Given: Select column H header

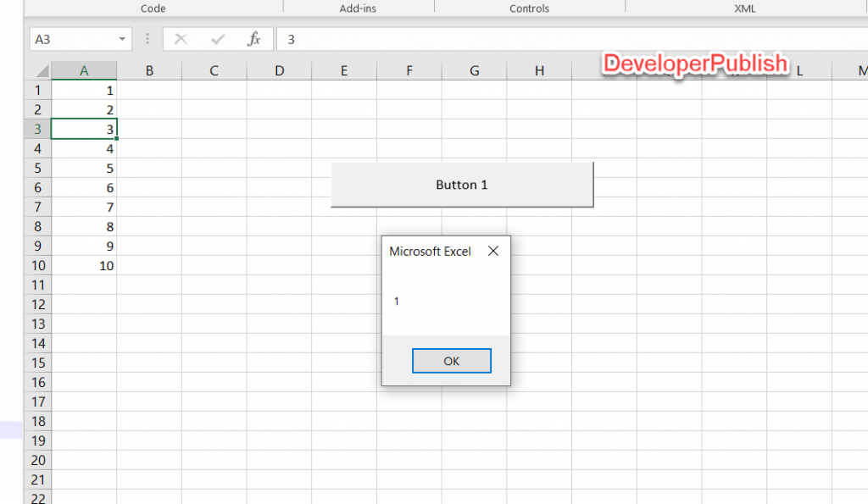Looking at the screenshot, I should coord(539,71).
